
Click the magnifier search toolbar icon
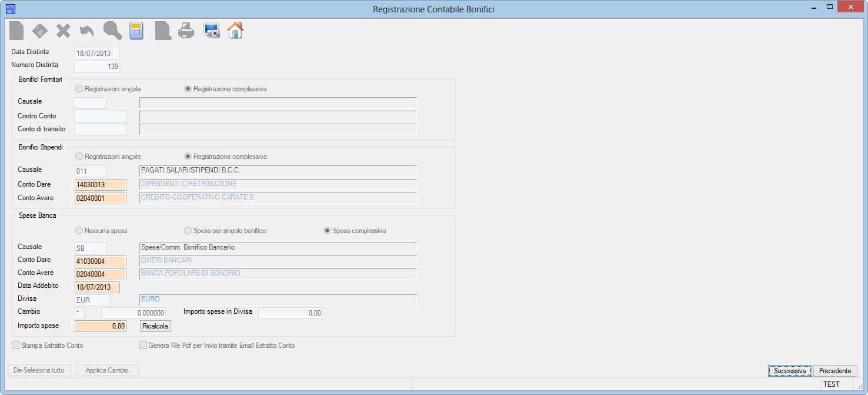coord(112,30)
